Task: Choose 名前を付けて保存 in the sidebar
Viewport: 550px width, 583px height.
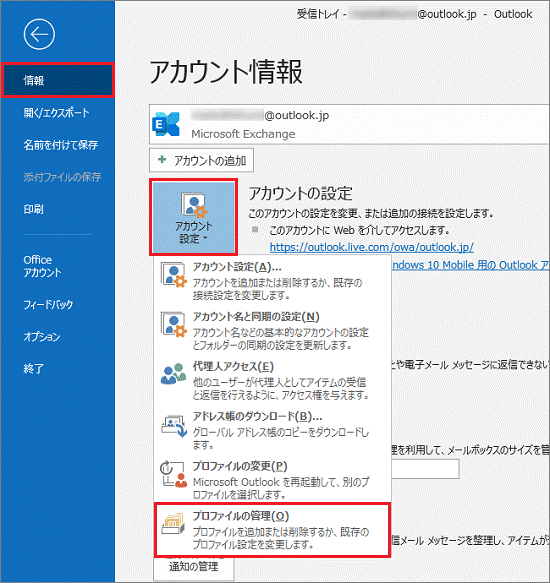Action: point(61,145)
